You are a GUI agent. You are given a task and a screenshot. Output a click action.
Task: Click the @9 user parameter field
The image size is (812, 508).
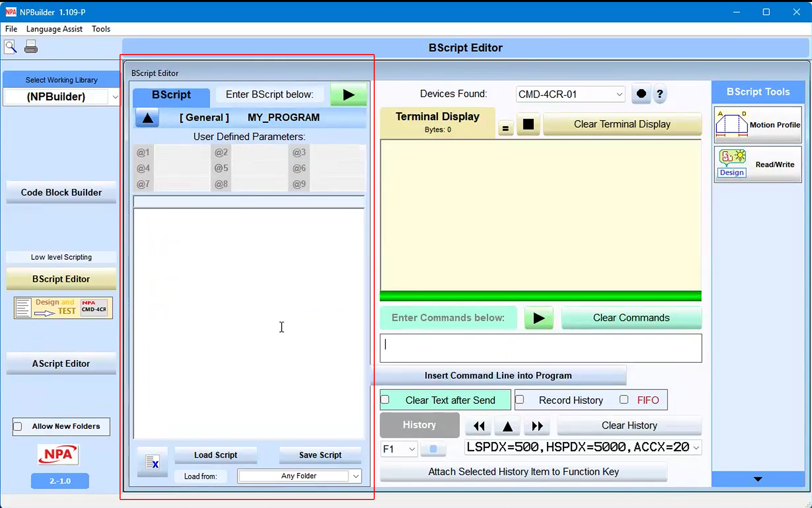(x=337, y=184)
